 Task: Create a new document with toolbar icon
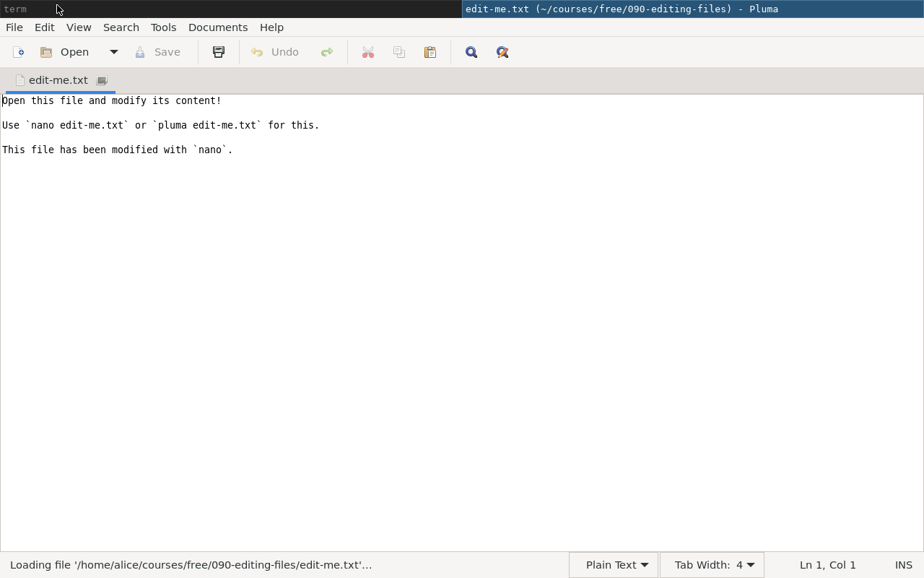click(x=19, y=52)
